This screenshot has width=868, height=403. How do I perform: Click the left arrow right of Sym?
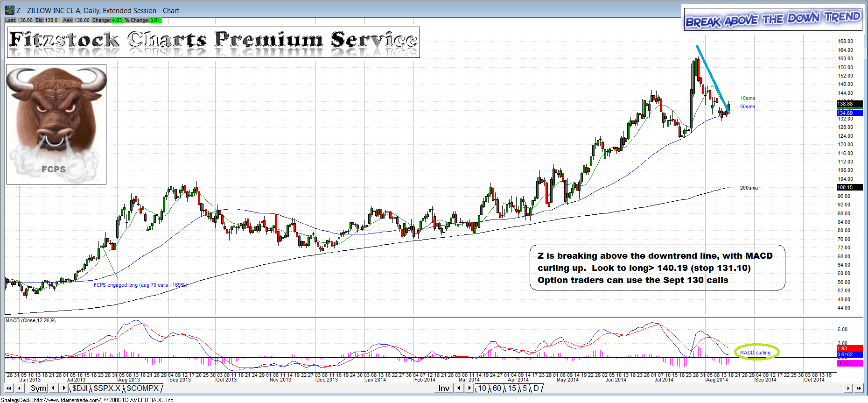point(53,388)
